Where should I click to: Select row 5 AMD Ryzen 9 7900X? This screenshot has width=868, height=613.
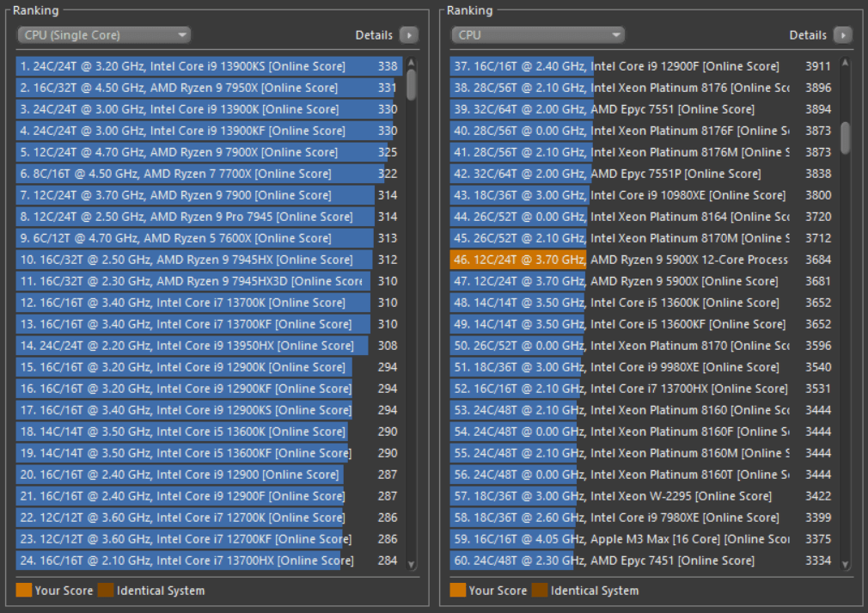(x=209, y=152)
